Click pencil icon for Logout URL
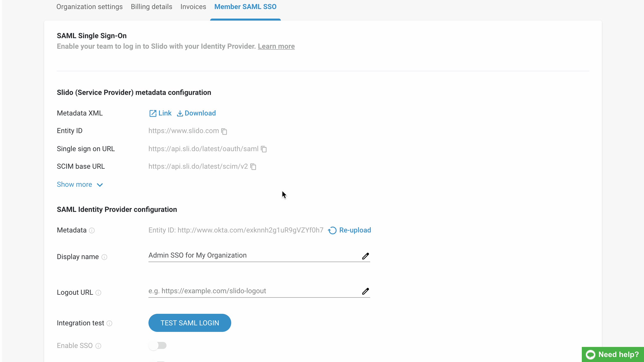This screenshot has height=362, width=644. [365, 291]
